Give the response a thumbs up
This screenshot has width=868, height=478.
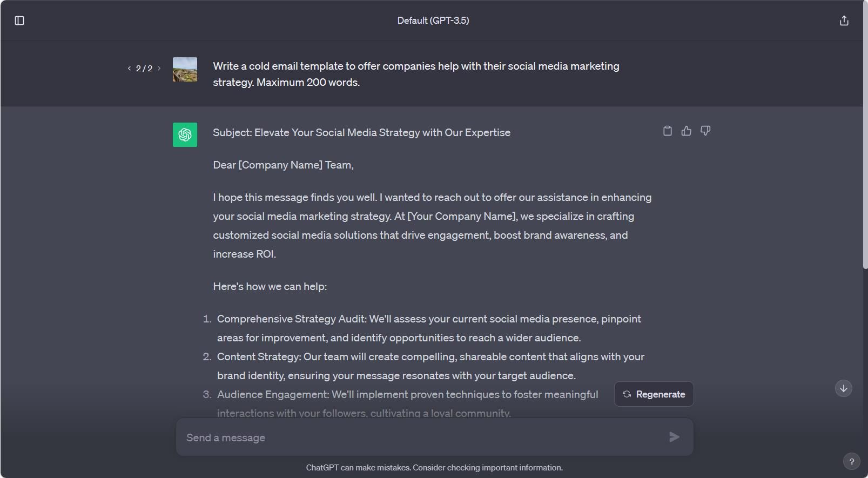tap(687, 131)
